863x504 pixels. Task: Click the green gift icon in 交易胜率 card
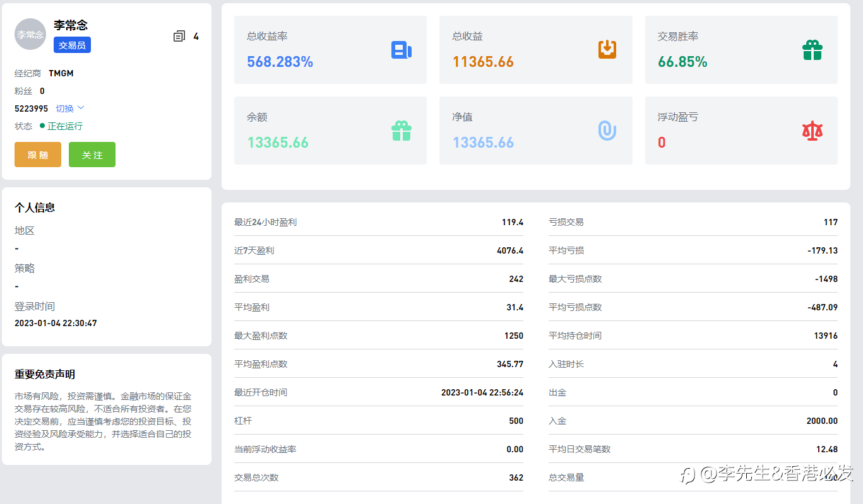[x=812, y=50]
